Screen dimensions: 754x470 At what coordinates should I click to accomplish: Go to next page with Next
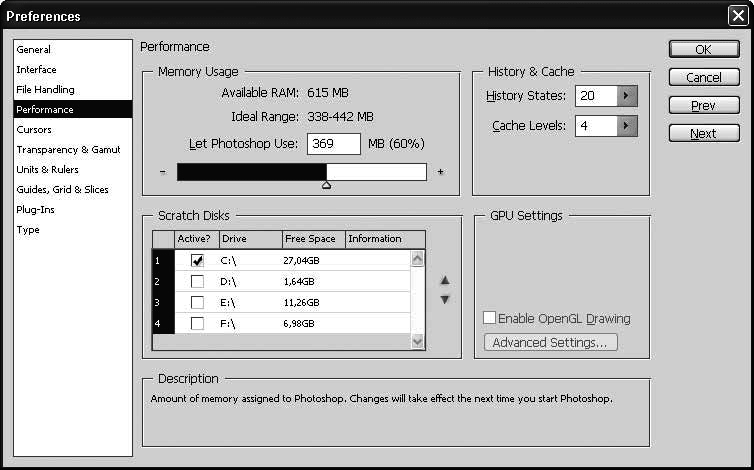(x=704, y=133)
